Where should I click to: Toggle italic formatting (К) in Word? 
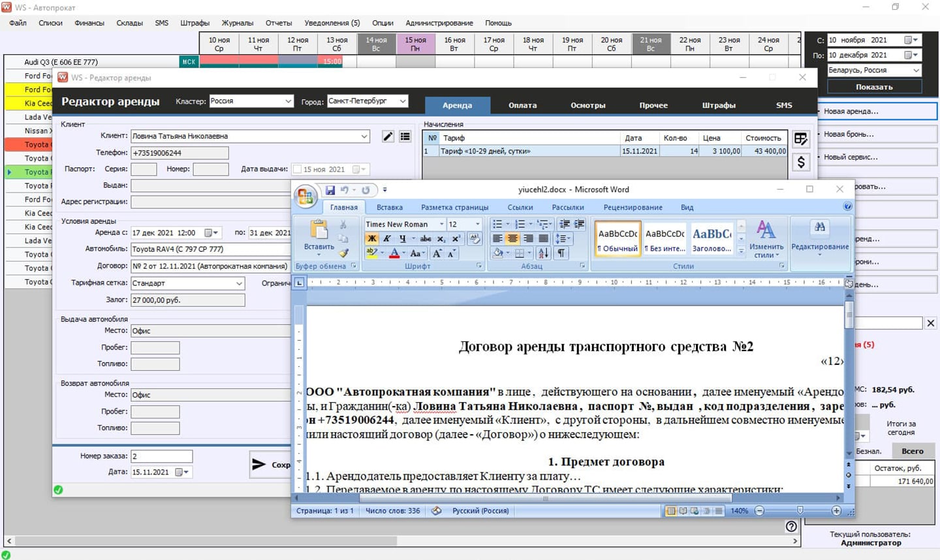pos(387,239)
